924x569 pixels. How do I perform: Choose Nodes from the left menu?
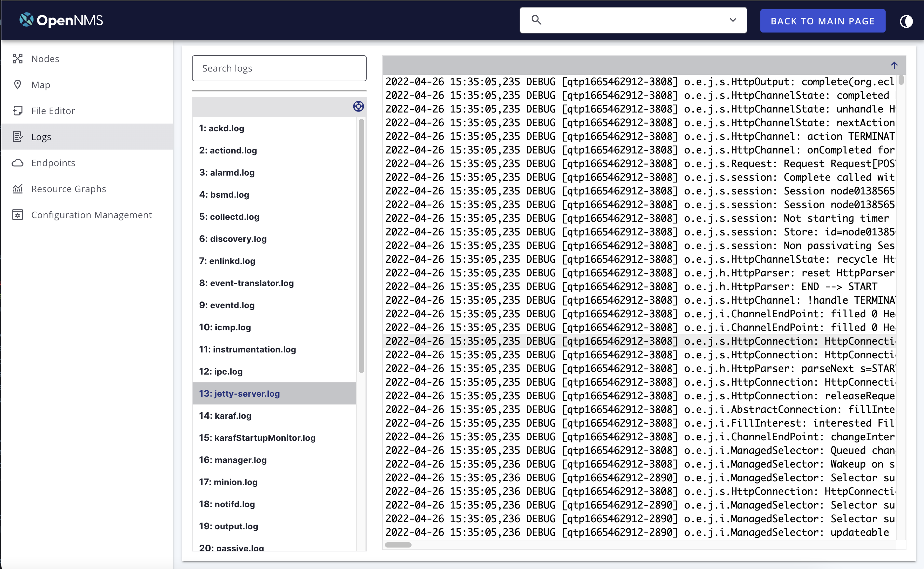pyautogui.click(x=45, y=59)
